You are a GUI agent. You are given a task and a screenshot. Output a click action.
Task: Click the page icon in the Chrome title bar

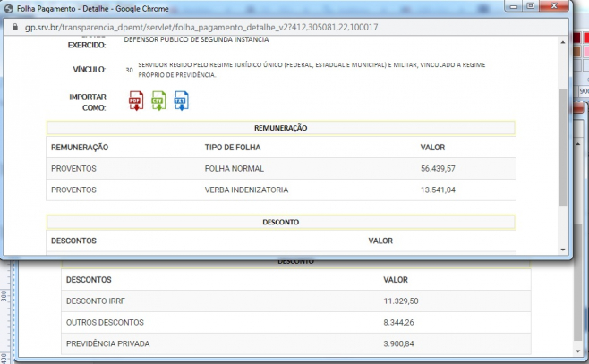click(8, 7)
